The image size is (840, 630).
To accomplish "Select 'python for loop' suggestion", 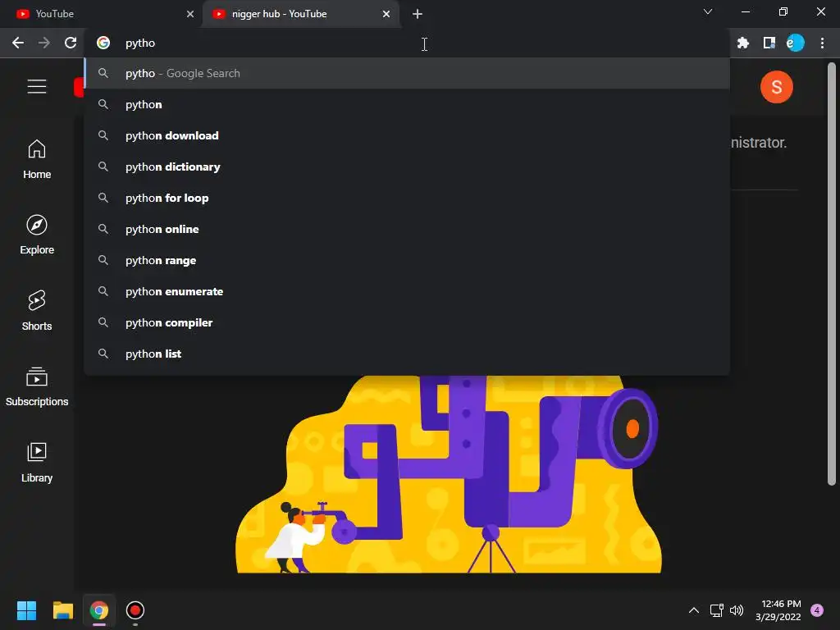I will click(407, 199).
